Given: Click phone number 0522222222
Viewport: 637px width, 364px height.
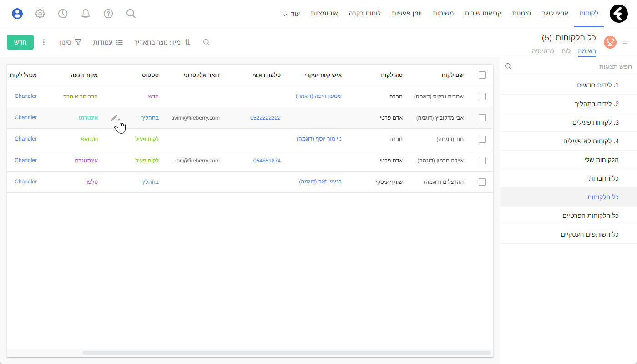Looking at the screenshot, I should [x=265, y=118].
